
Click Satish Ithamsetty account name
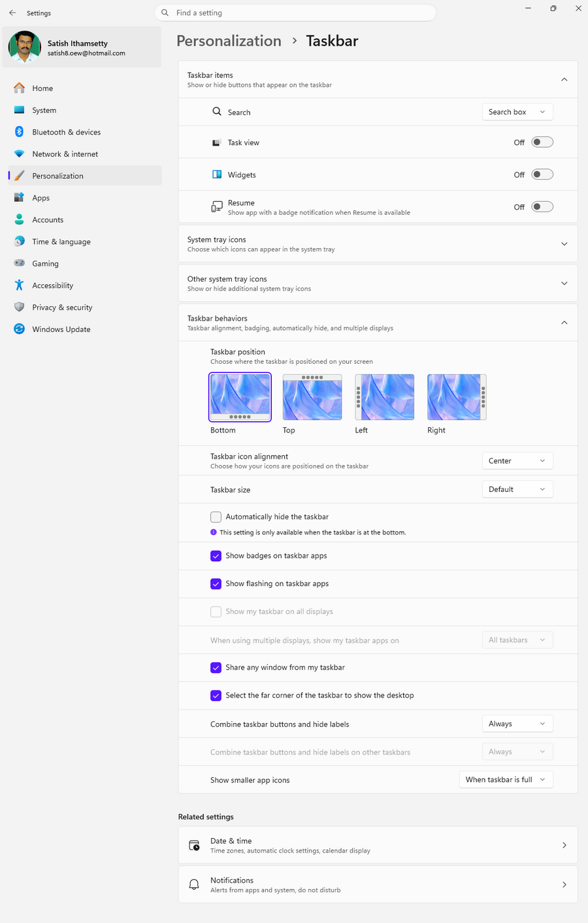click(x=77, y=43)
